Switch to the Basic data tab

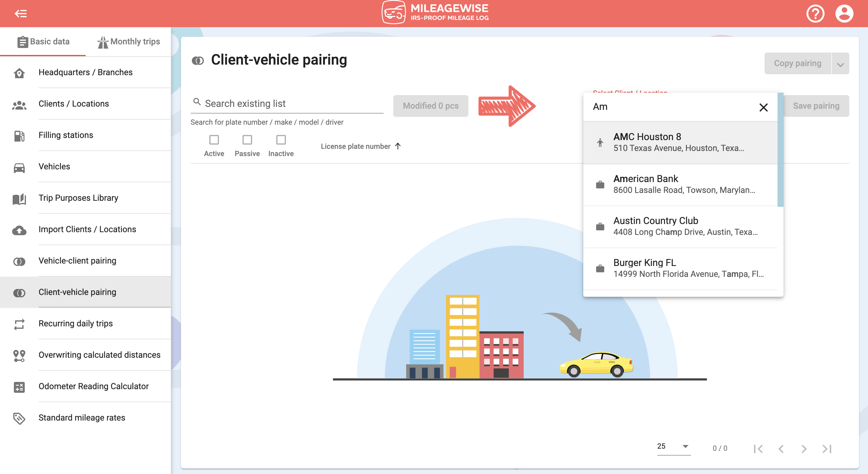(43, 41)
